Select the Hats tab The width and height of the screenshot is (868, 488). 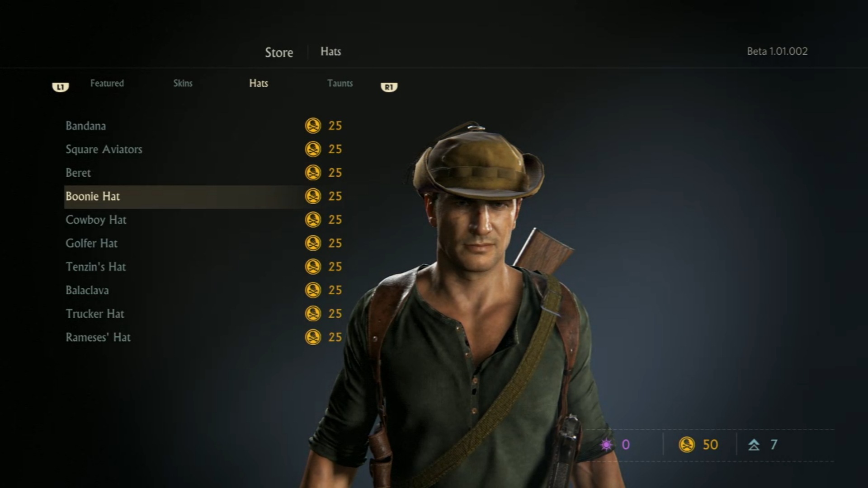click(259, 83)
